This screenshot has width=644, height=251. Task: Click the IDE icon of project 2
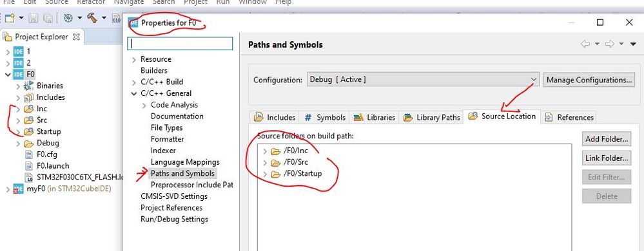pyautogui.click(x=19, y=63)
